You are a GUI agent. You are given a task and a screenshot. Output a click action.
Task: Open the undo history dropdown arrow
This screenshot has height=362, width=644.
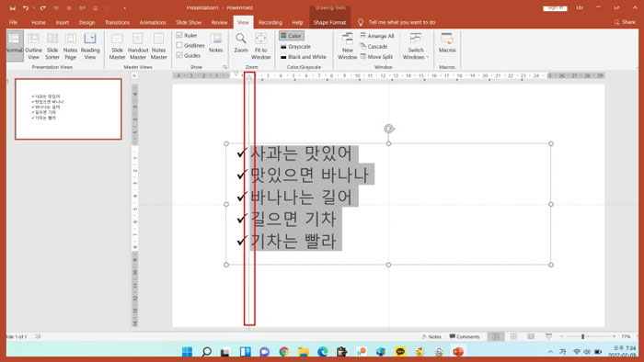[x=34, y=8]
